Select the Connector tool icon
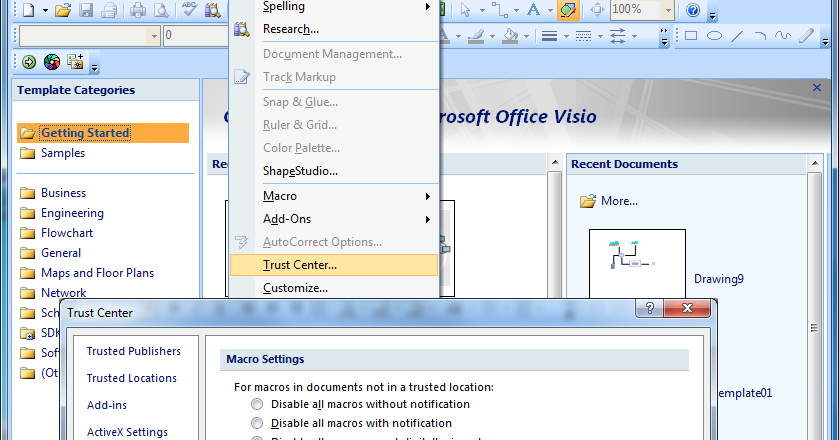 point(500,10)
